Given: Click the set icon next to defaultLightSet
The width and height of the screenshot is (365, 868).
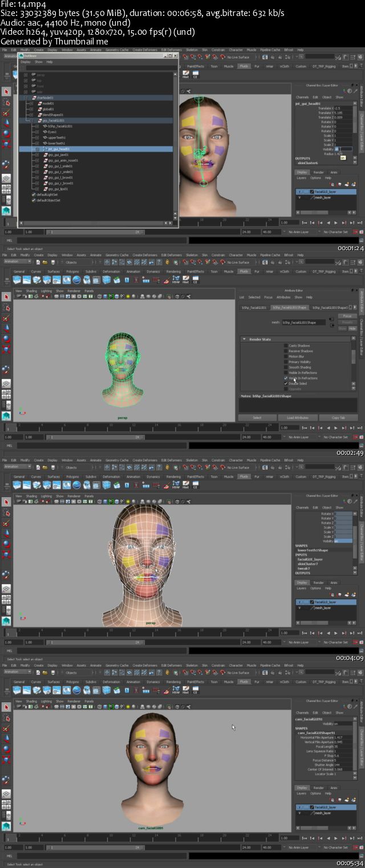Looking at the screenshot, I should click(34, 194).
